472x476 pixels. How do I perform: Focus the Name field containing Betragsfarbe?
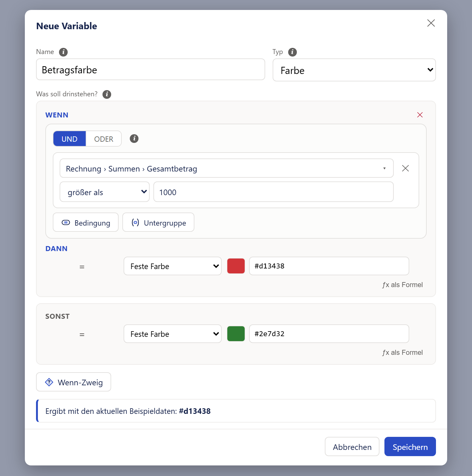[151, 70]
